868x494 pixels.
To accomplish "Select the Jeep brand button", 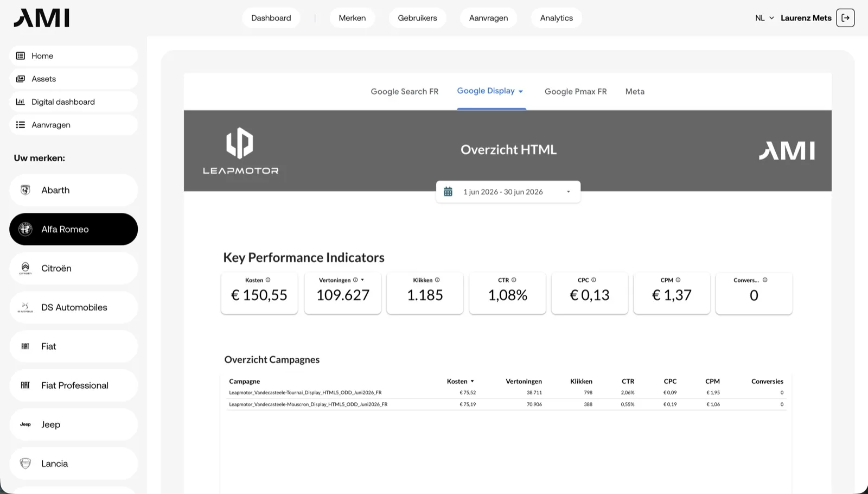I will (x=73, y=425).
